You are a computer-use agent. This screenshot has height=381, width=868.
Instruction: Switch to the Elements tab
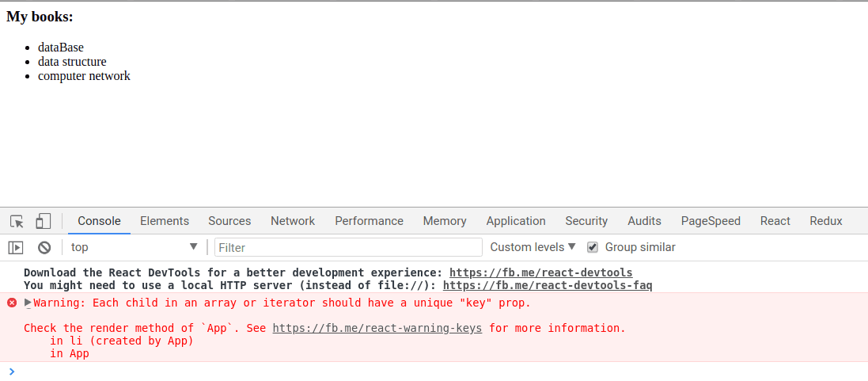click(165, 221)
